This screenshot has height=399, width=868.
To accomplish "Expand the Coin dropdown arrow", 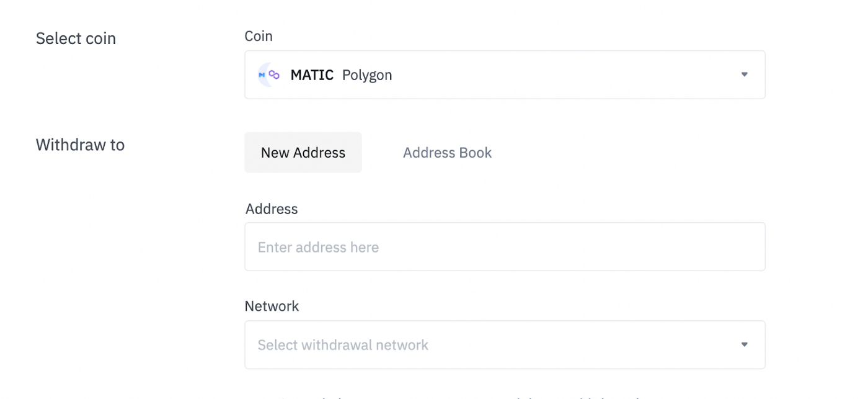I will point(745,74).
